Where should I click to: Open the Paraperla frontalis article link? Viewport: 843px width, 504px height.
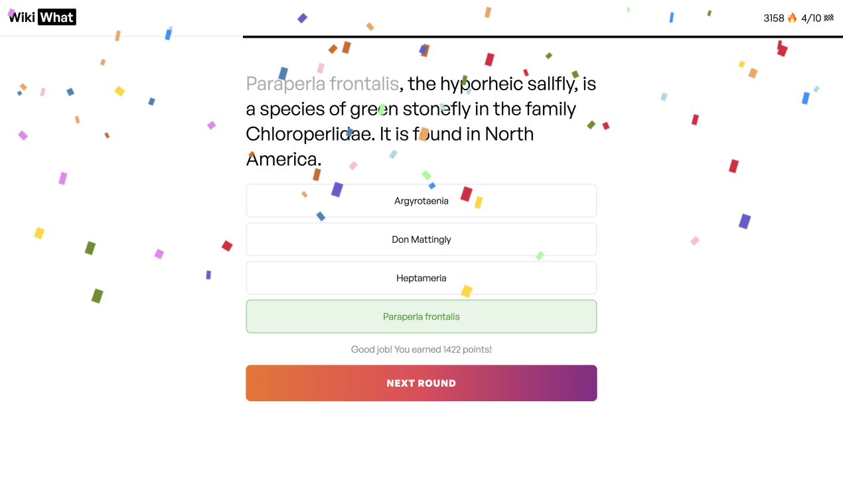[323, 84]
